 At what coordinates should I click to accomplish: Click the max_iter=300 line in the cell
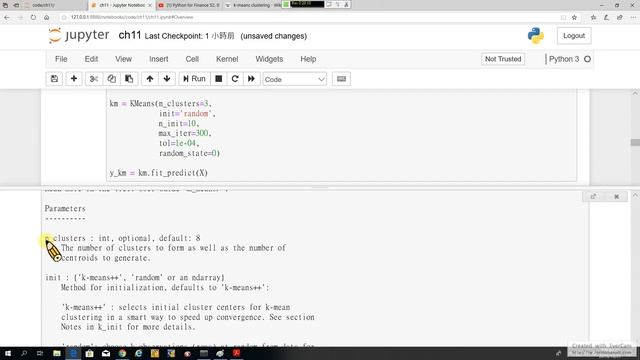coord(185,133)
